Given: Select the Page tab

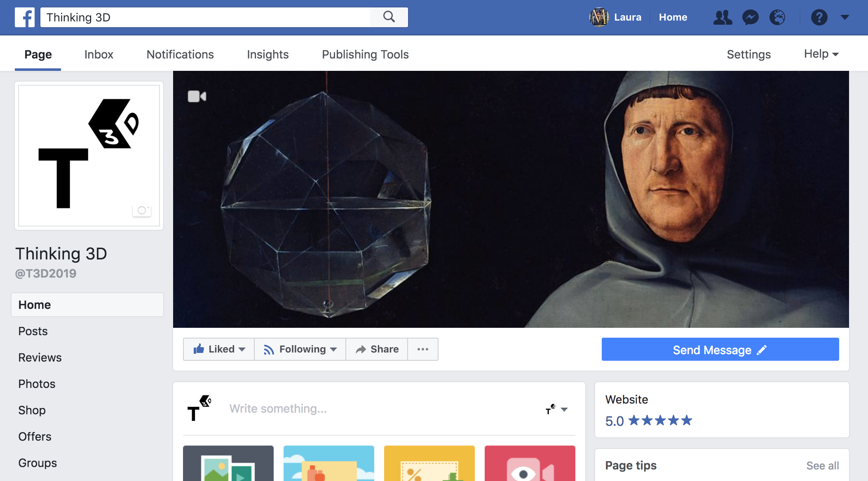Looking at the screenshot, I should pyautogui.click(x=38, y=54).
